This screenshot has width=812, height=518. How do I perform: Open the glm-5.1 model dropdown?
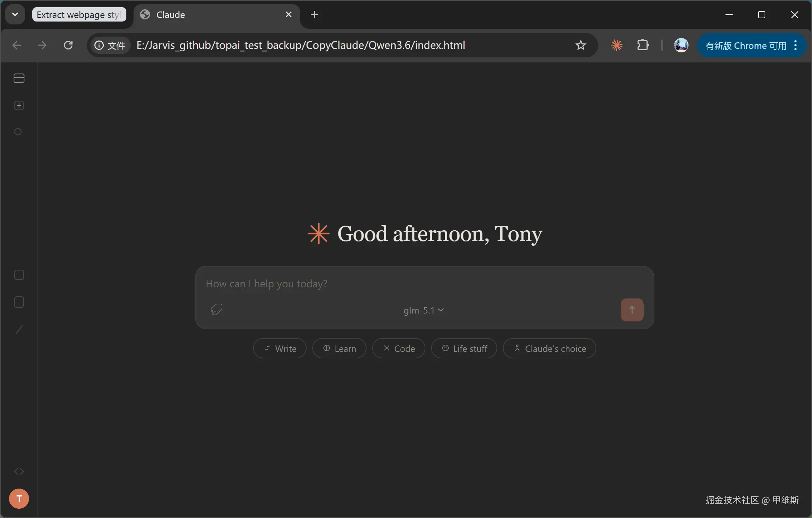point(424,310)
